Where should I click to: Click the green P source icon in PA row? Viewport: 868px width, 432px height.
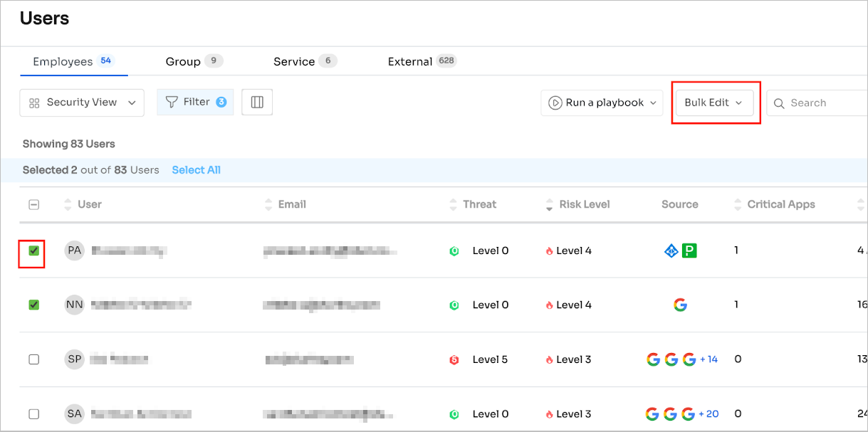click(x=689, y=251)
